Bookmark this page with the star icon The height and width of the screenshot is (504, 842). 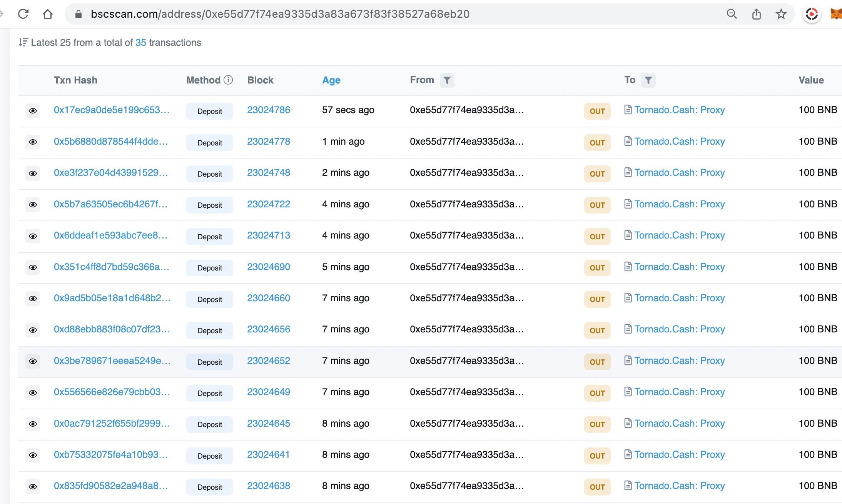pyautogui.click(x=781, y=14)
